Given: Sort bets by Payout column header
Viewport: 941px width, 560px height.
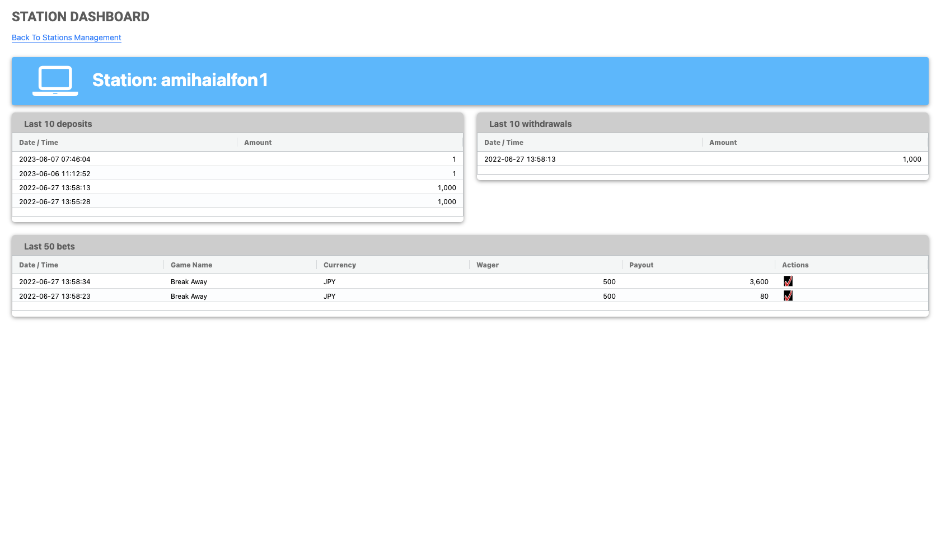Looking at the screenshot, I should tap(641, 265).
